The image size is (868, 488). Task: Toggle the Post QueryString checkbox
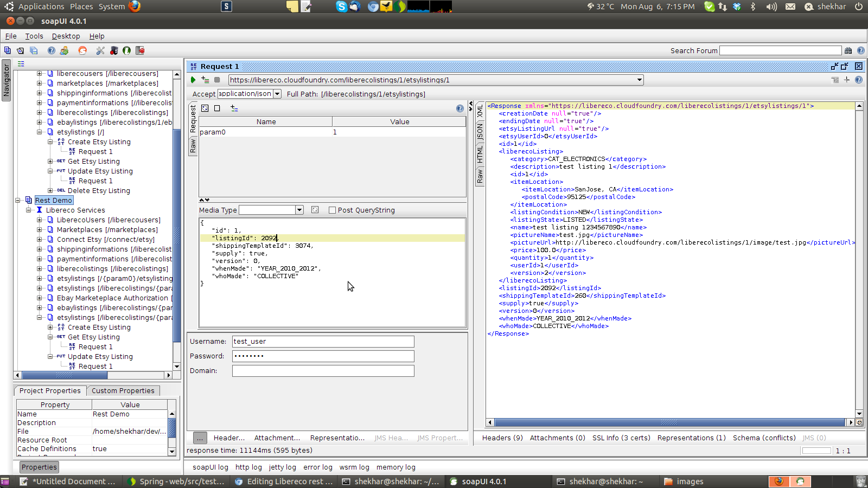(332, 210)
